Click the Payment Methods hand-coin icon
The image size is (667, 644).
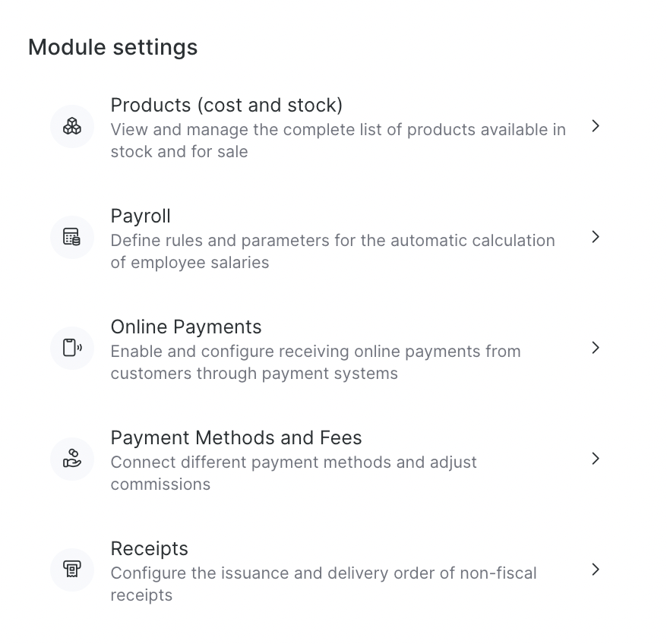[x=72, y=459]
